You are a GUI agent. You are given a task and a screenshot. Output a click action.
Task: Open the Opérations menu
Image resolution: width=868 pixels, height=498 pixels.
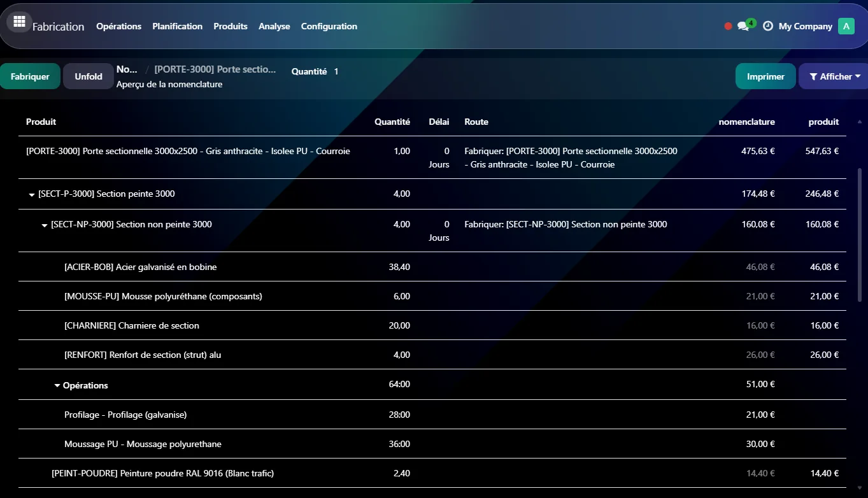pos(118,26)
